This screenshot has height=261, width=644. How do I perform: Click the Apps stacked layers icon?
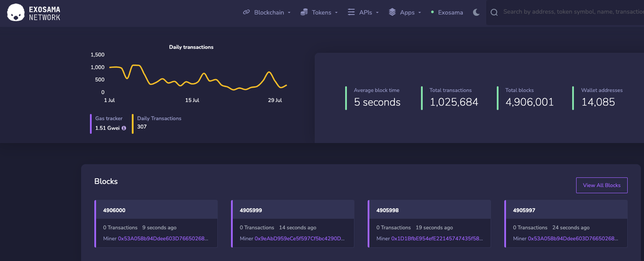point(392,13)
